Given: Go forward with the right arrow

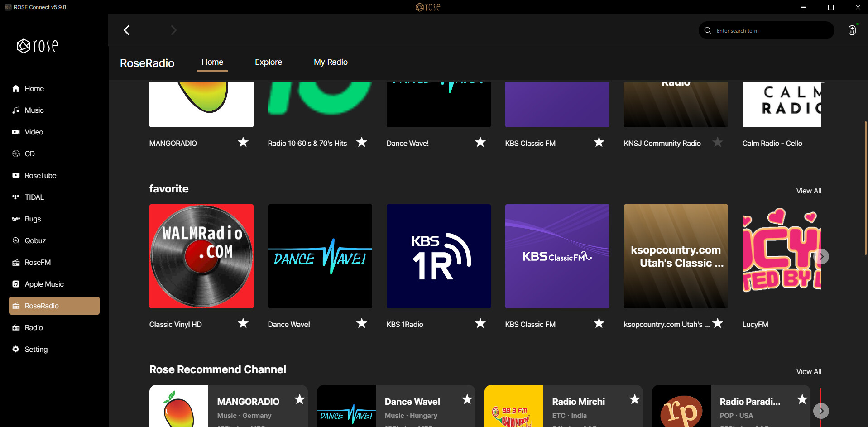Looking at the screenshot, I should click(x=173, y=30).
